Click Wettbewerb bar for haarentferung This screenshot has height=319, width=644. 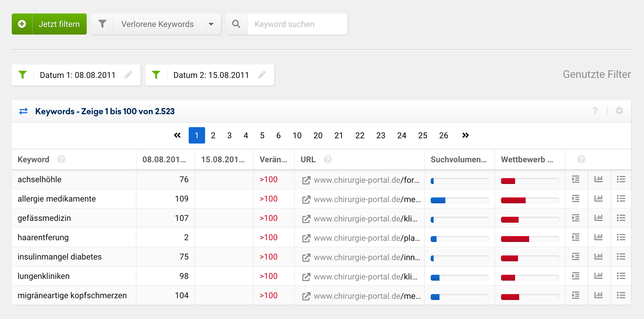[530, 239]
